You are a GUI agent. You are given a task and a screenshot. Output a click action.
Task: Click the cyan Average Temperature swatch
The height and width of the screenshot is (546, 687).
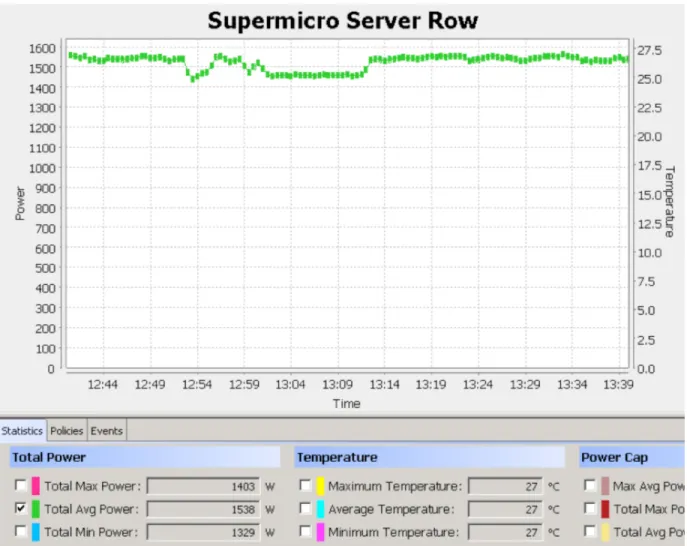pyautogui.click(x=320, y=509)
